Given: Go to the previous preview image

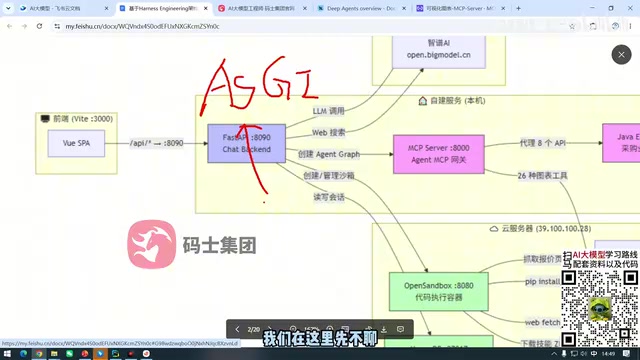Looking at the screenshot, I should pyautogui.click(x=237, y=329).
